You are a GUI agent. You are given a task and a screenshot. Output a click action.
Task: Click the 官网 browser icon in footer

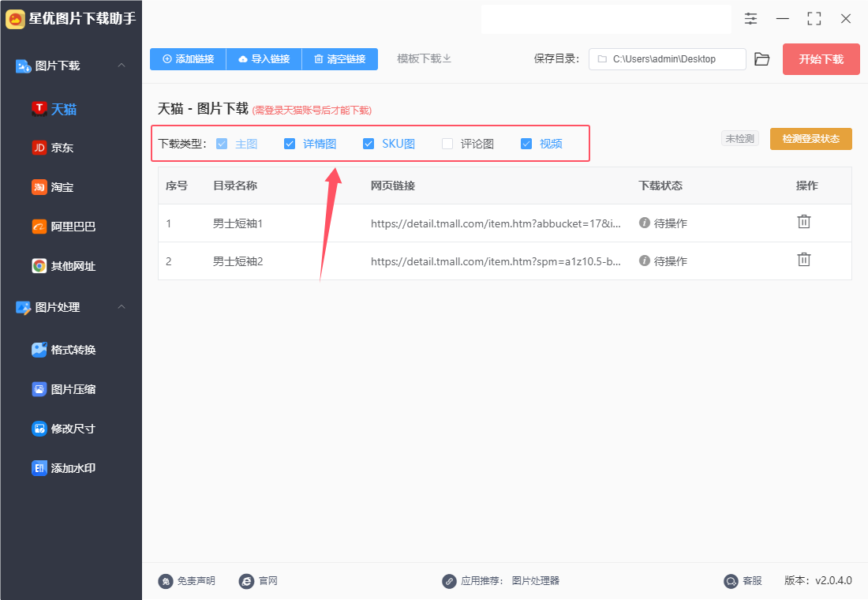pos(246,580)
